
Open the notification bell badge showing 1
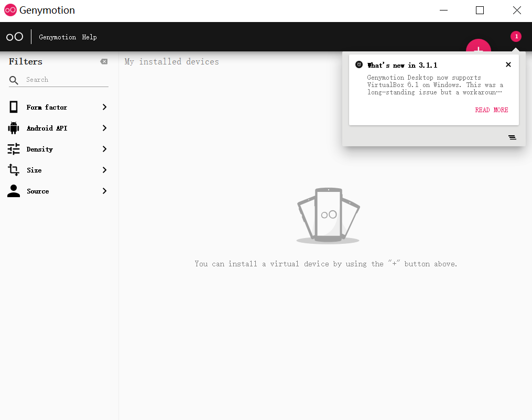click(516, 36)
